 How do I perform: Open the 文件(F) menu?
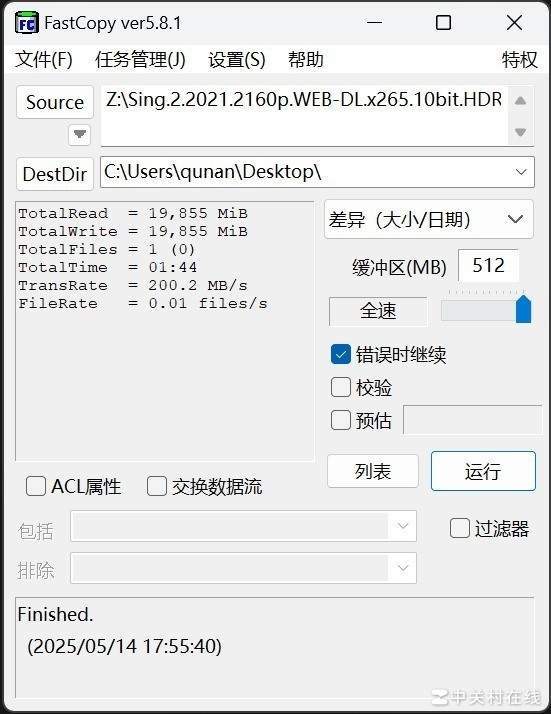[x=43, y=60]
